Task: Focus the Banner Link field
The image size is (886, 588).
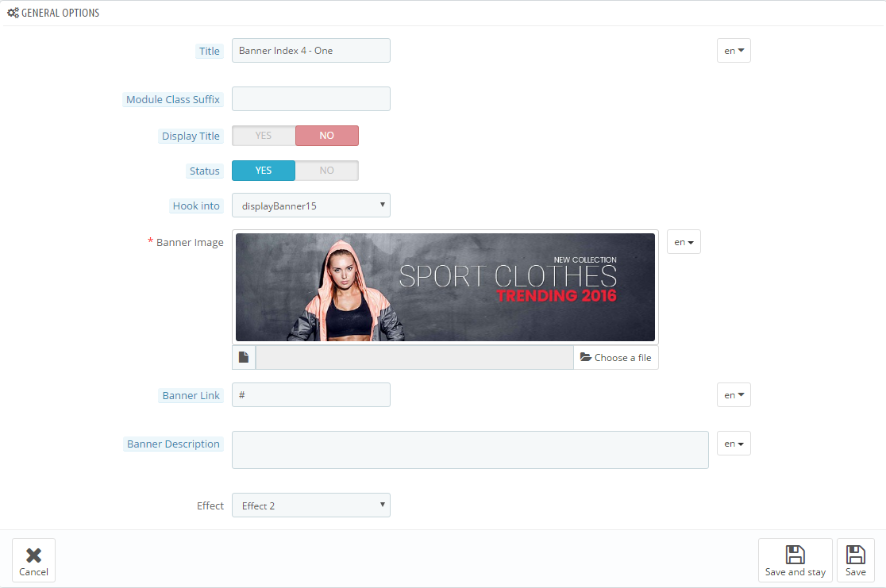Action: point(310,395)
